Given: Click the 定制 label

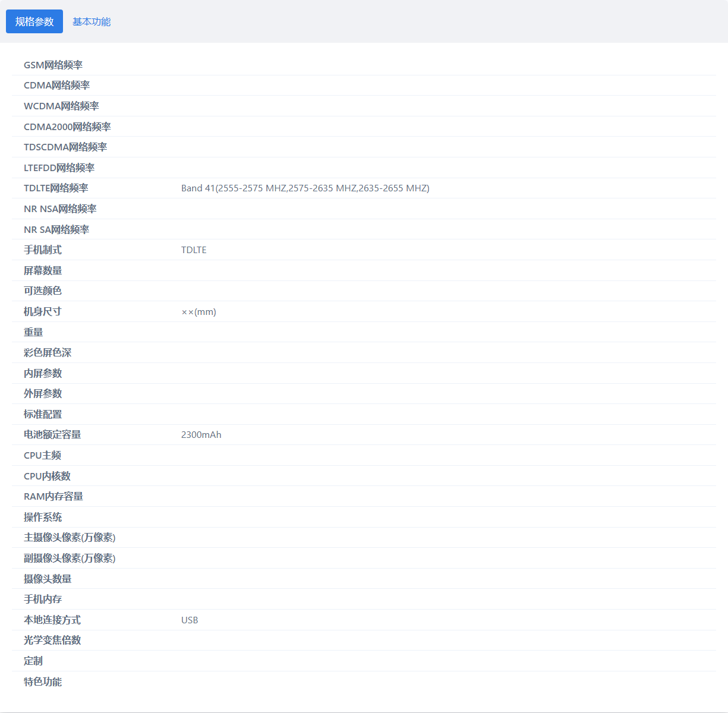Looking at the screenshot, I should tap(33, 661).
